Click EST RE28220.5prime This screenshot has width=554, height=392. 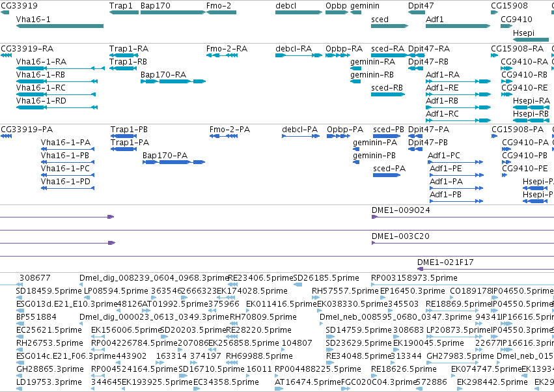(x=231, y=337)
